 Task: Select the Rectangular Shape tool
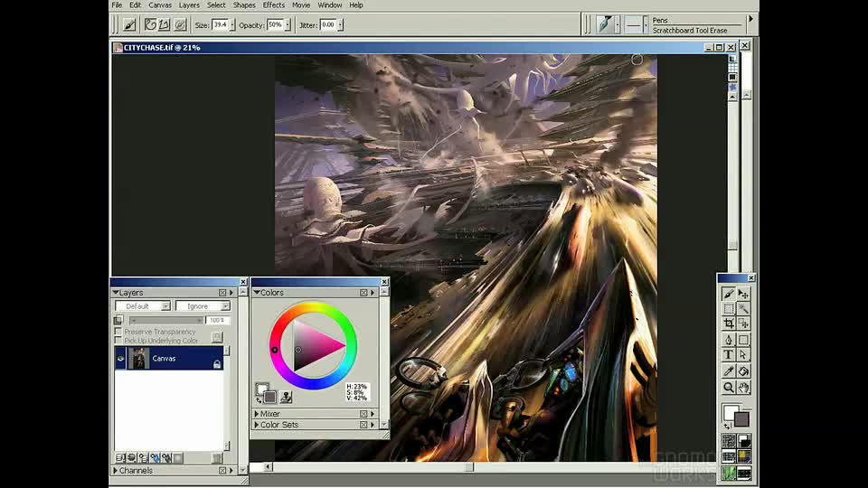click(743, 340)
